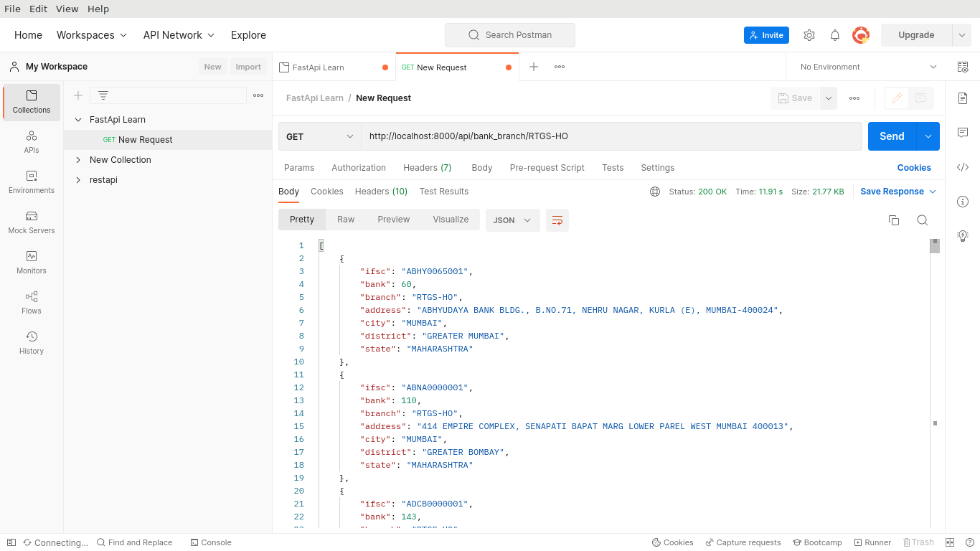Screen dimensions: 980x551
Task: Switch to the Raw response view
Action: point(346,220)
